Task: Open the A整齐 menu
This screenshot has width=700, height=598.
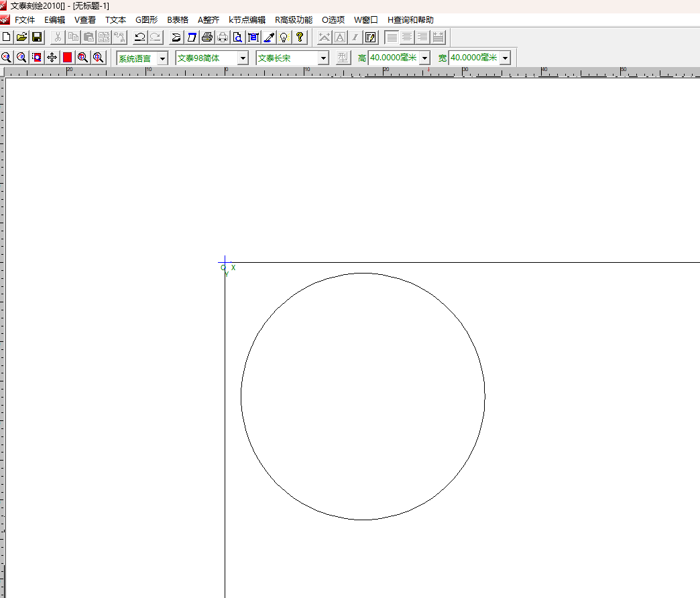Action: (x=209, y=20)
